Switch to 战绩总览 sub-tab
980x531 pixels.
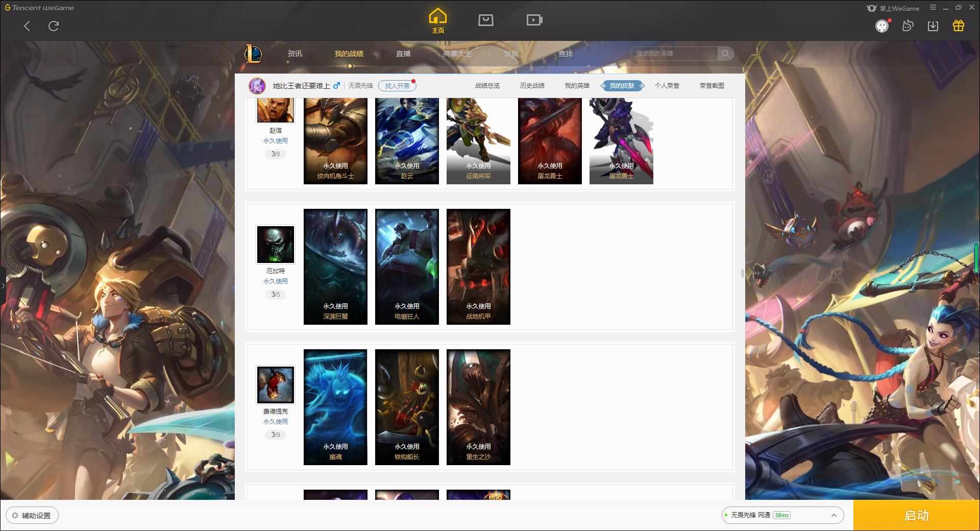coord(487,86)
